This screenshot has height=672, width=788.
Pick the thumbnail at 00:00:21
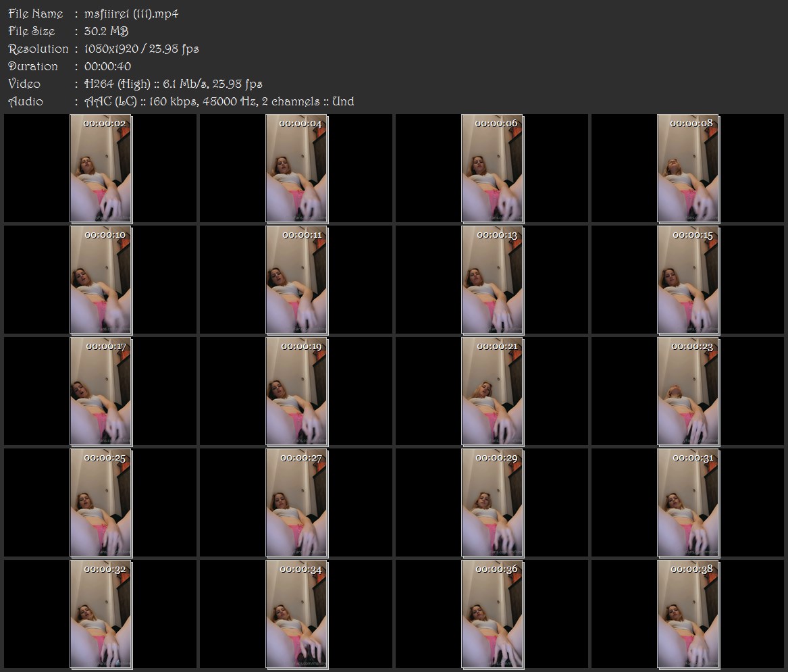click(492, 392)
